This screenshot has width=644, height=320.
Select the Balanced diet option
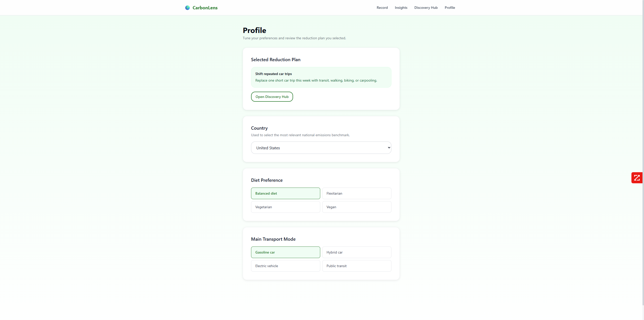[286, 193]
